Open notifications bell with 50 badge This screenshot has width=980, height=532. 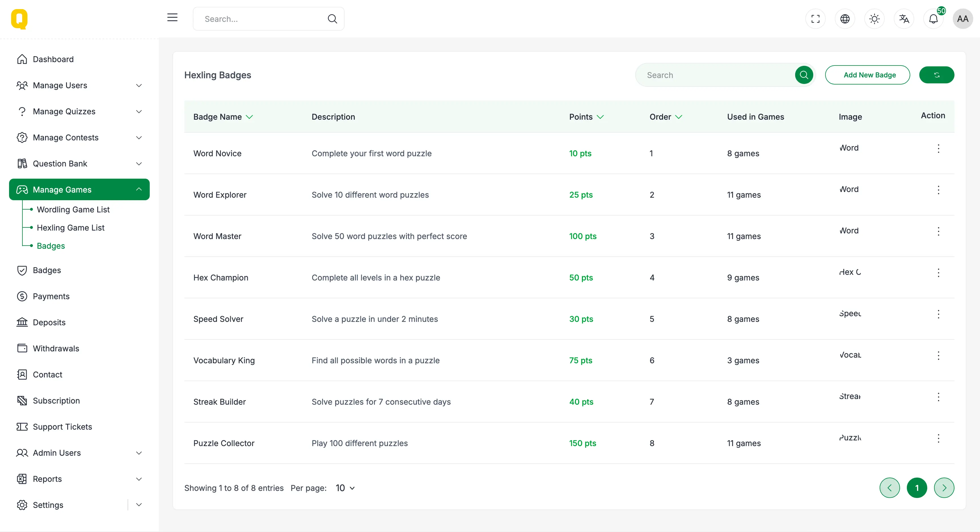[x=933, y=19]
